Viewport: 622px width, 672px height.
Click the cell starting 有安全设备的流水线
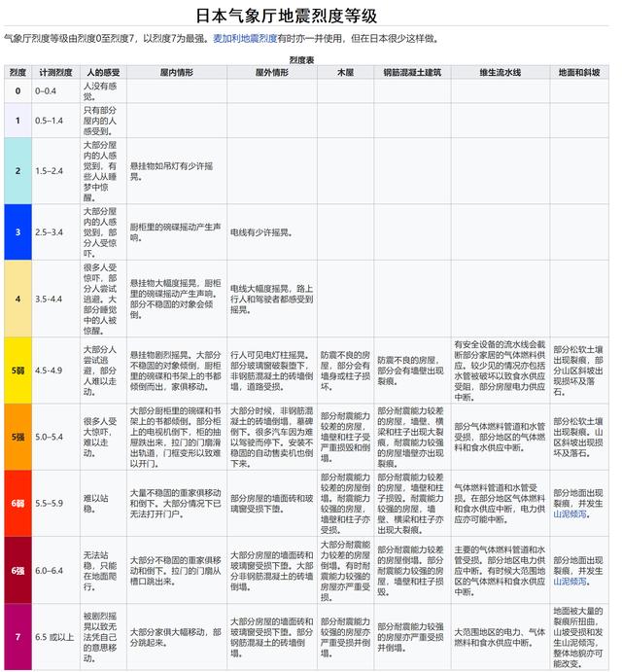[501, 371]
